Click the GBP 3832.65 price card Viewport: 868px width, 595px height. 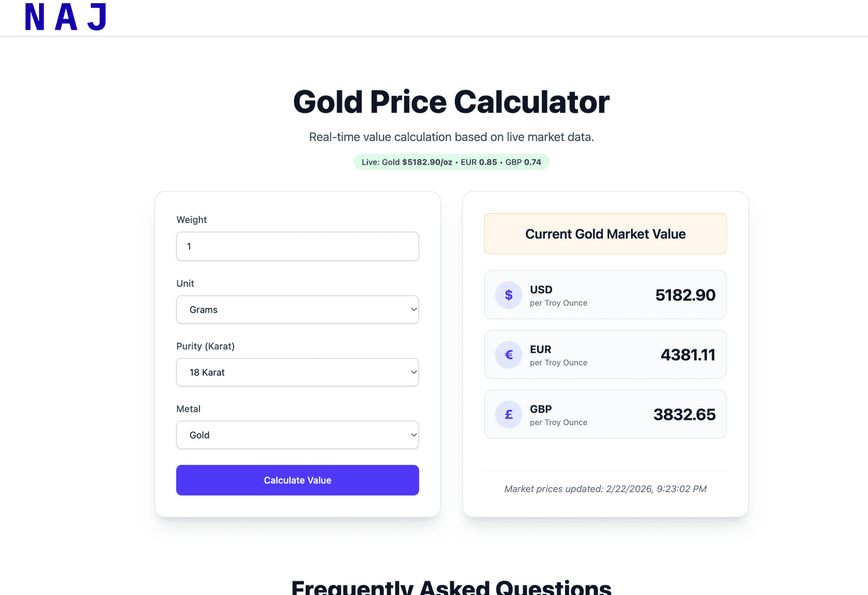605,414
